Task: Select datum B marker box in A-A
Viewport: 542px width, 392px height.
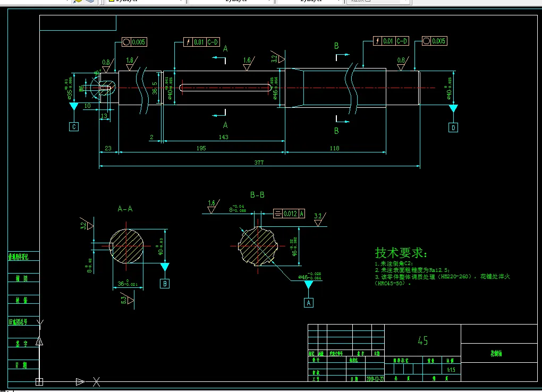Action: (165, 284)
